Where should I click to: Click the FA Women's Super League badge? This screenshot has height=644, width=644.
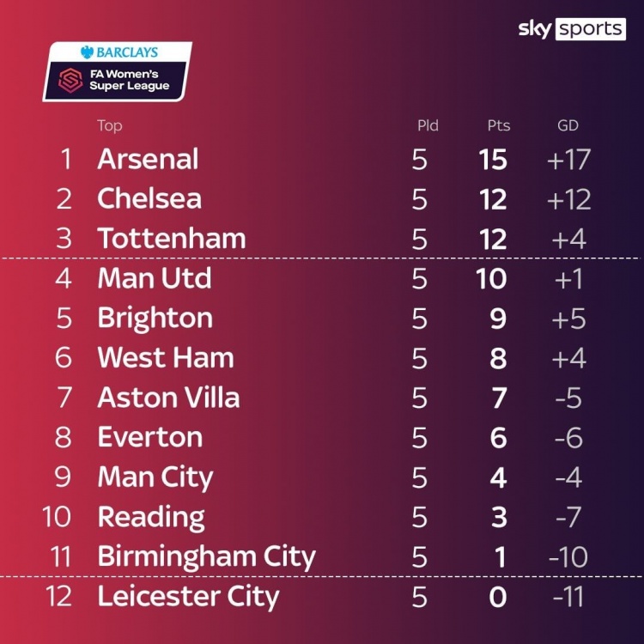tap(117, 71)
